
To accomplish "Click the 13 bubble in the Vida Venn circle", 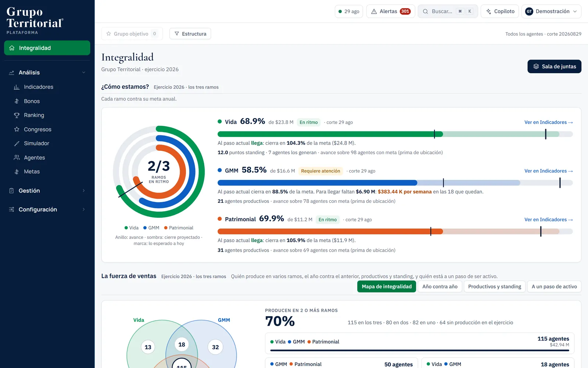I will 148,347.
